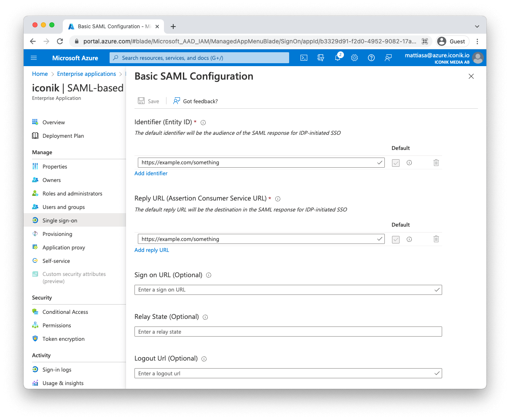Open the portal hamburger menu
Viewport: 510px width, 420px height.
tap(34, 58)
